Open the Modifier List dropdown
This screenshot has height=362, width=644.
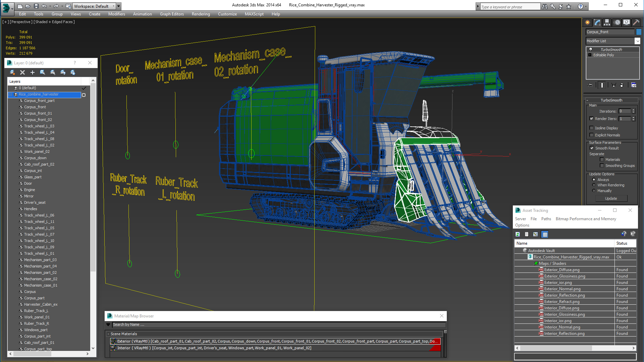click(613, 41)
